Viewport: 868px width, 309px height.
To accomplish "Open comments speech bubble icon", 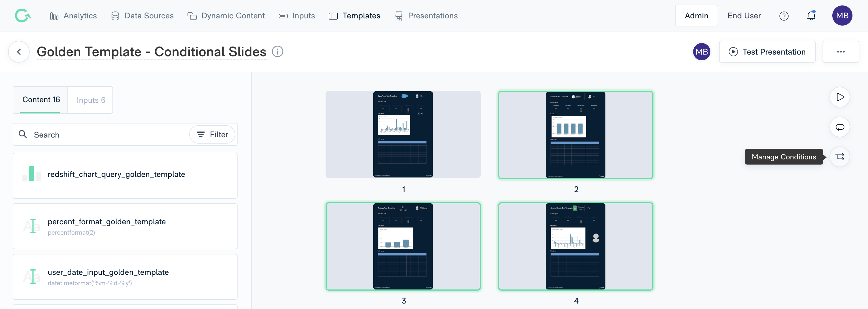I will point(840,127).
